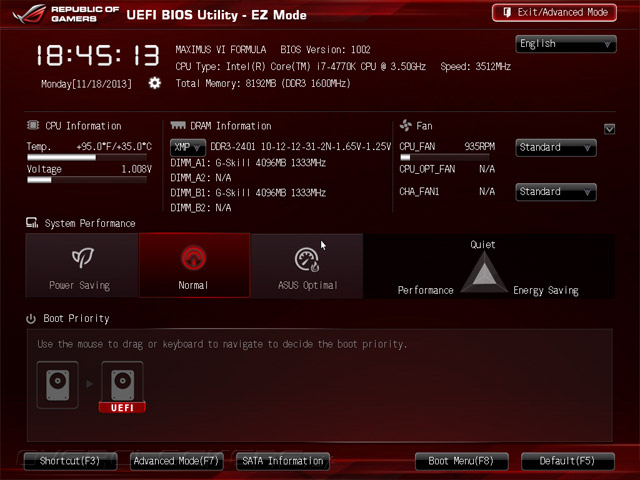The image size is (640, 480).
Task: Click the CPU_FAN speed bar
Action: [444, 157]
